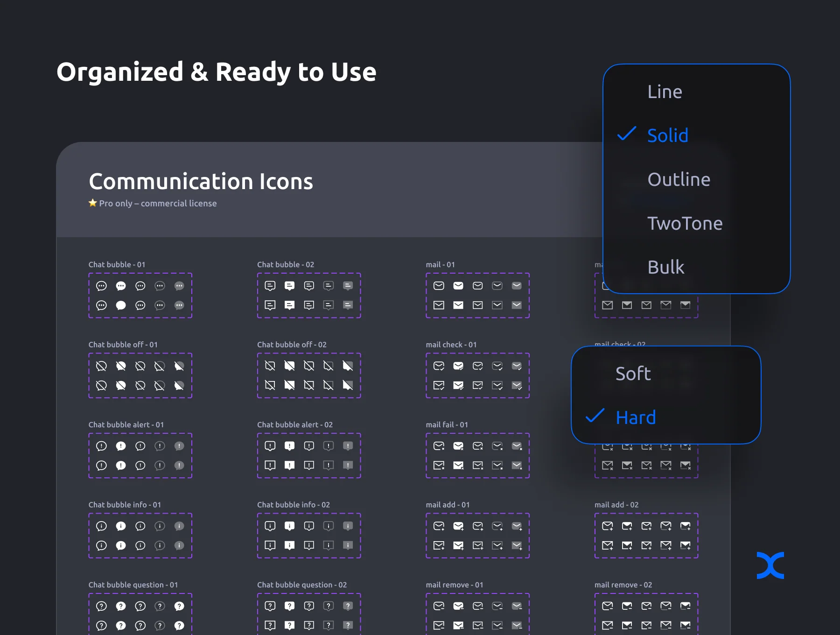This screenshot has width=840, height=635.
Task: Click the Chat bubble info - 01 label
Action: (125, 505)
